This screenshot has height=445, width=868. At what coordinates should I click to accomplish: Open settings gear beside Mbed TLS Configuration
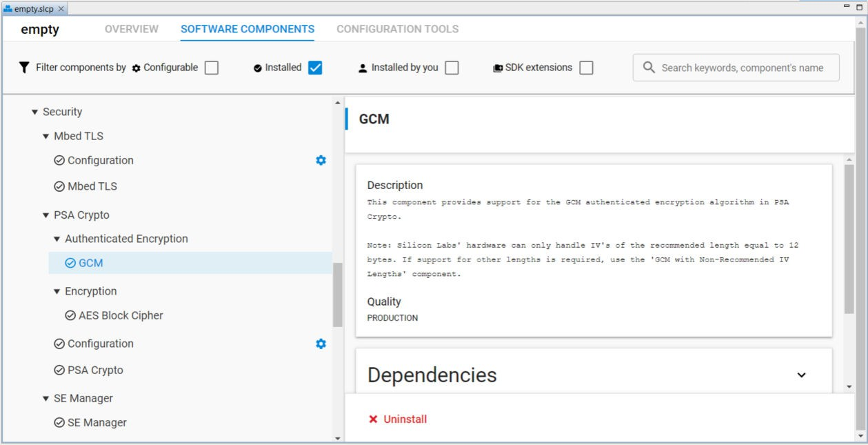[x=320, y=160]
